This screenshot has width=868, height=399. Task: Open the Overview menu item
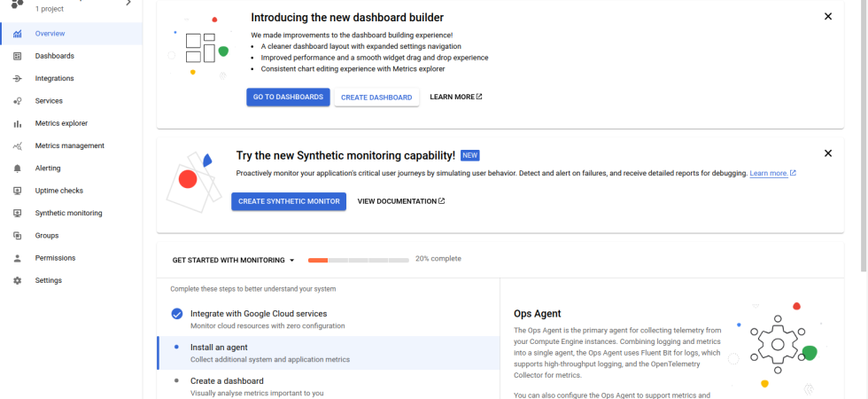pyautogui.click(x=50, y=34)
